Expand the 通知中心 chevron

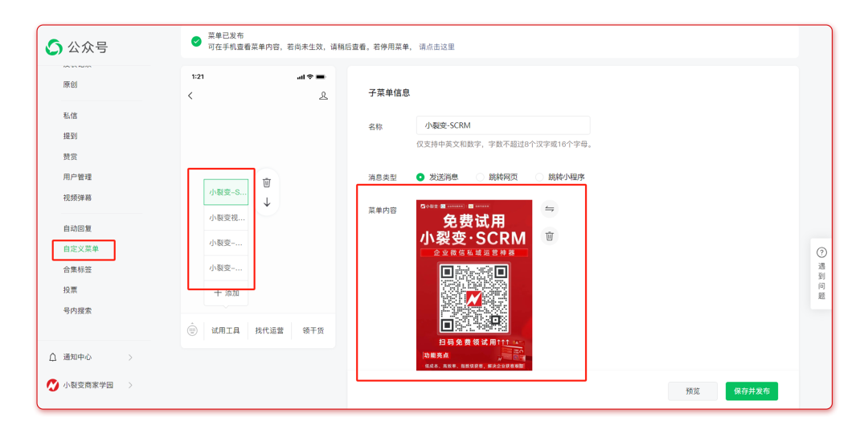click(130, 357)
